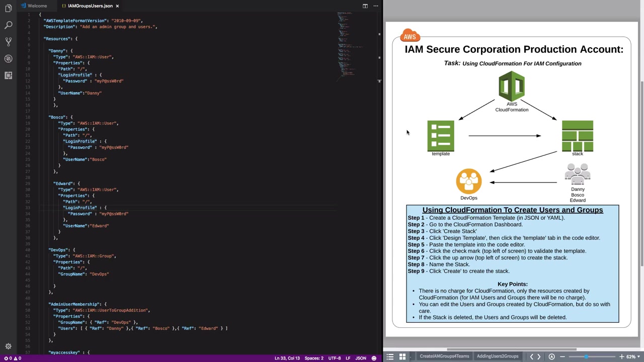This screenshot has height=362, width=644.
Task: Click the "Resources" key in the editor
Action: click(56, 39)
